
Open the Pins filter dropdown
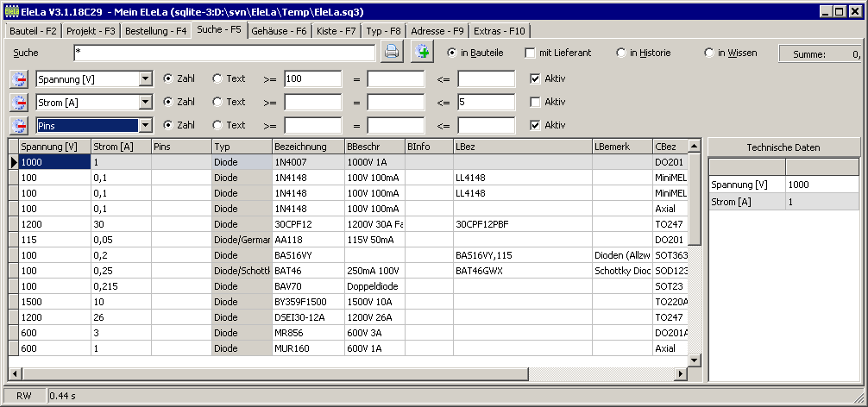point(145,126)
